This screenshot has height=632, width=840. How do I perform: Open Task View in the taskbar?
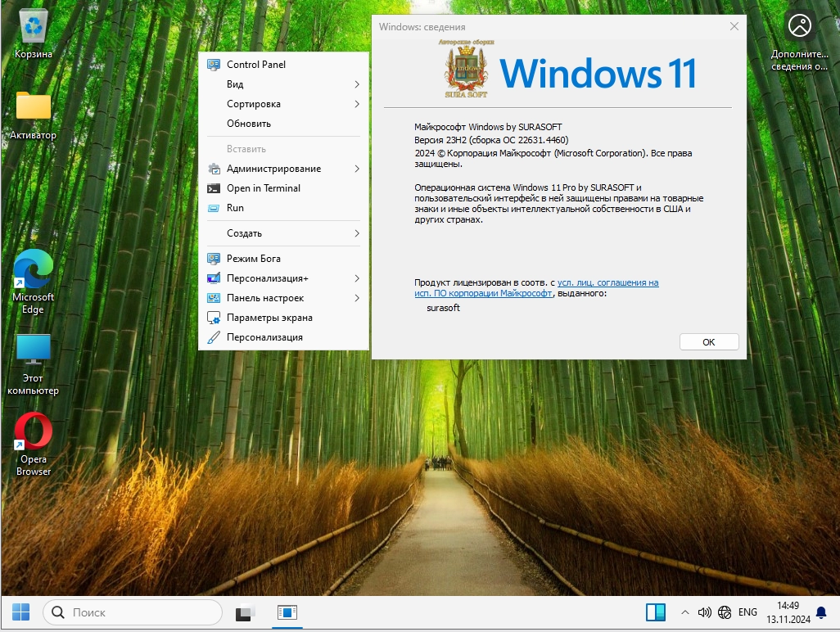click(246, 612)
